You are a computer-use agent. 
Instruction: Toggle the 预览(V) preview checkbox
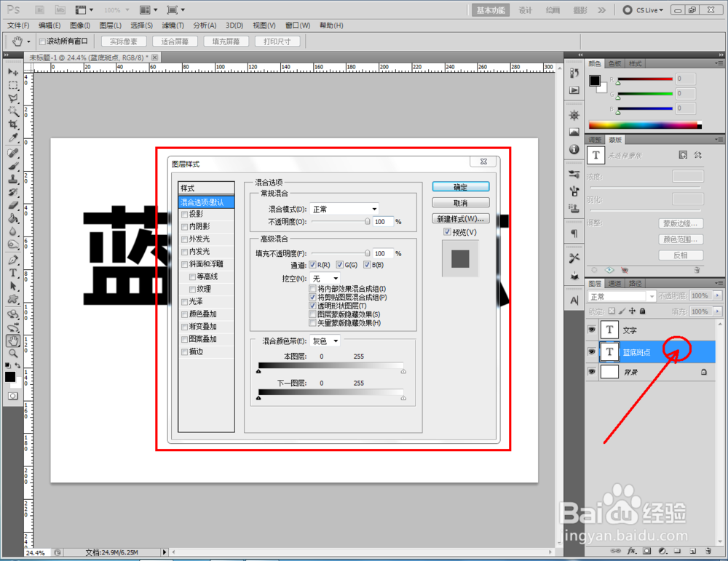point(447,232)
